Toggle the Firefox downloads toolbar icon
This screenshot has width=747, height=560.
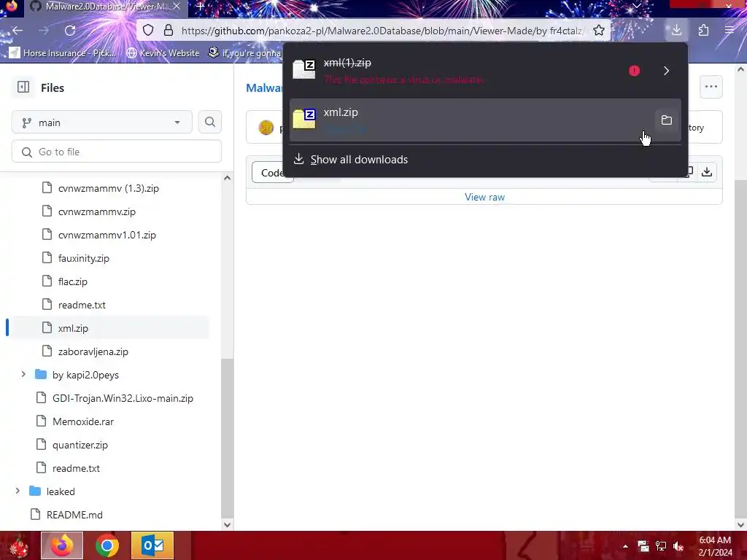tap(676, 31)
